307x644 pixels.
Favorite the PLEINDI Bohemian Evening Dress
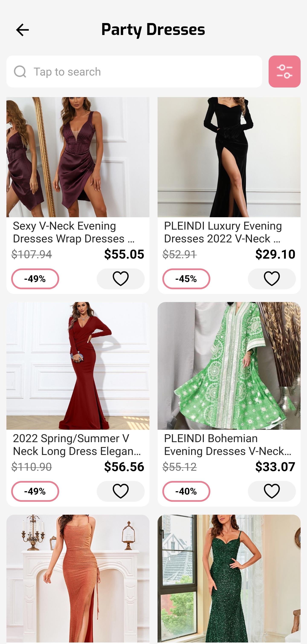pos(272,491)
